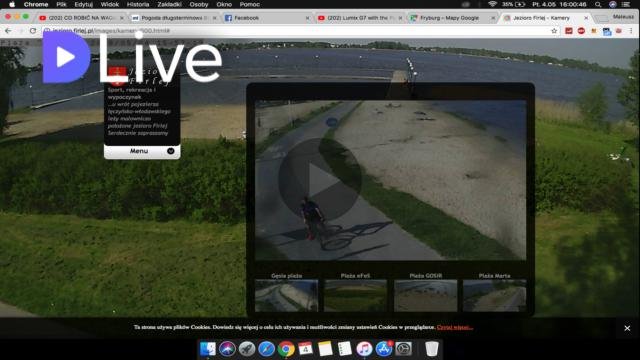Switch to the CO ROBIĆ NA WAC YouTube tab
This screenshot has width=640, height=360.
point(80,18)
